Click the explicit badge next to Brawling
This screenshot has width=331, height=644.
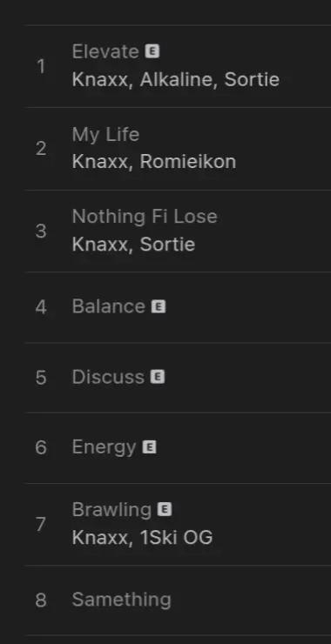coord(165,509)
